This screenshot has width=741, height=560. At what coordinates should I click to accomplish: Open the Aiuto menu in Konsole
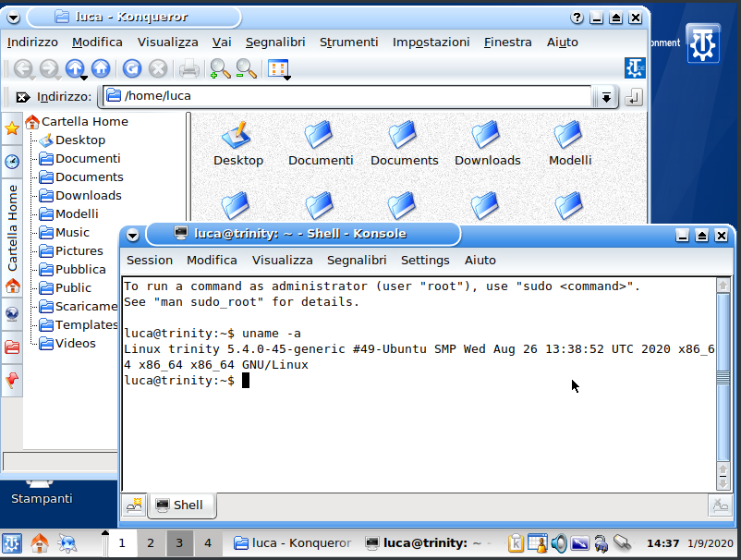[x=480, y=261]
